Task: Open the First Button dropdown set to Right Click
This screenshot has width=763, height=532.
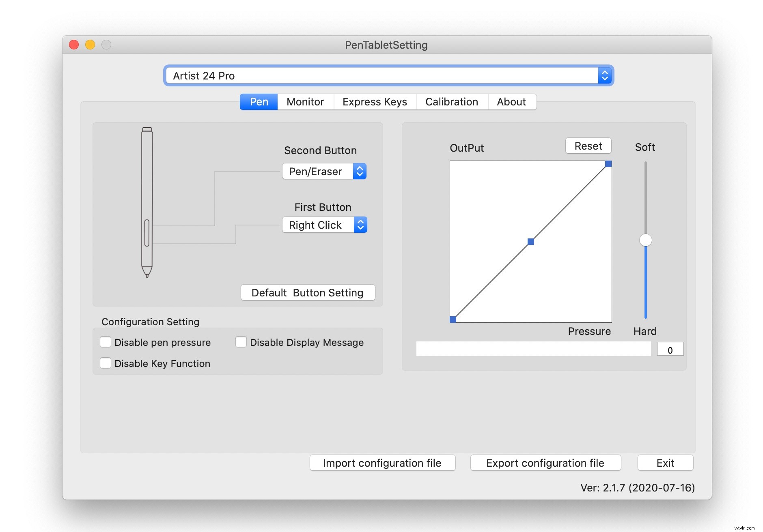Action: click(324, 225)
